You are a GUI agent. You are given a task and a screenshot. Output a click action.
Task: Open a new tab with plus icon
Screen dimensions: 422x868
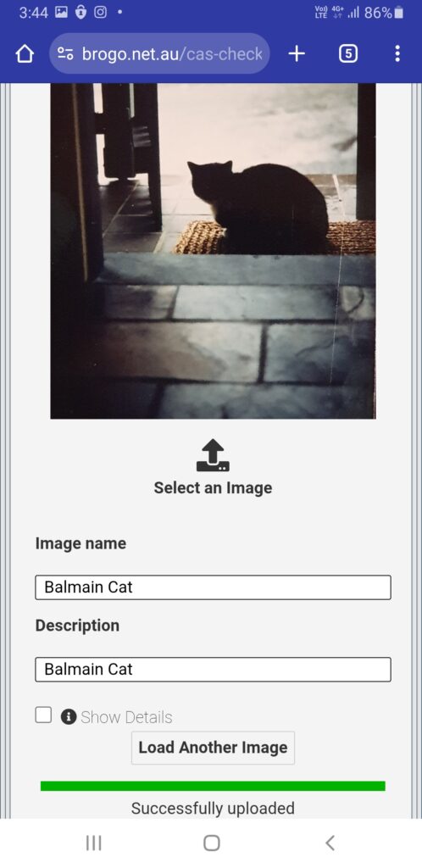click(x=297, y=53)
